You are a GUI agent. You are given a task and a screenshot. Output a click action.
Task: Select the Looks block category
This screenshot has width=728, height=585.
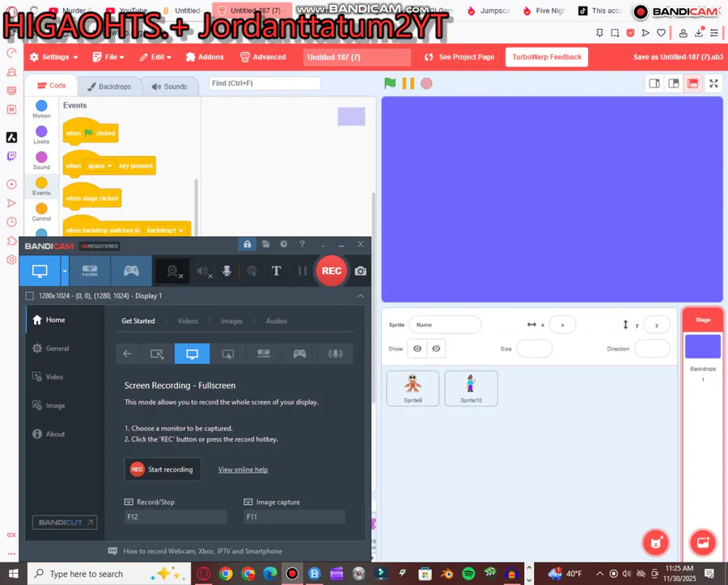(x=41, y=135)
